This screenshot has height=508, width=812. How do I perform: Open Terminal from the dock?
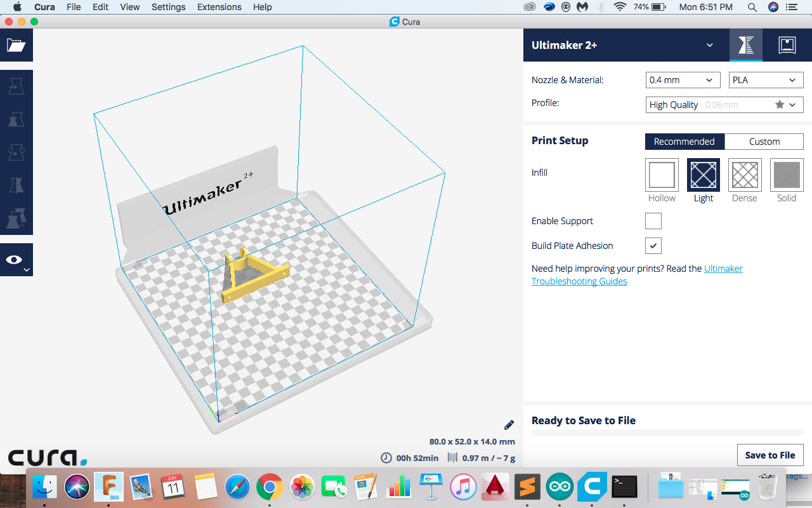coord(624,487)
